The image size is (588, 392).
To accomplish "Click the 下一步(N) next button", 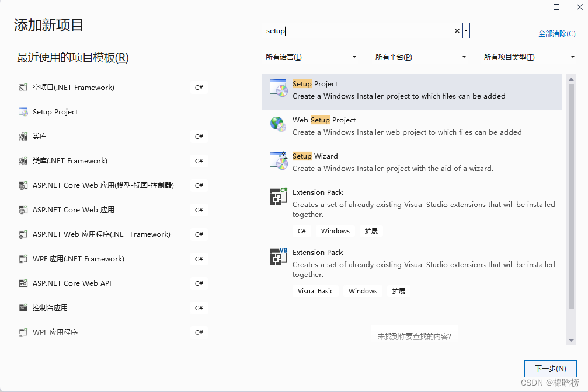I will (x=551, y=369).
